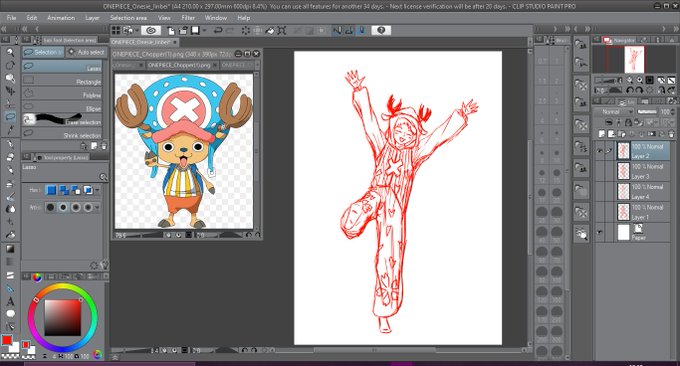This screenshot has width=680, height=366.
Task: Click the Save icon in command bar
Action: point(195,30)
